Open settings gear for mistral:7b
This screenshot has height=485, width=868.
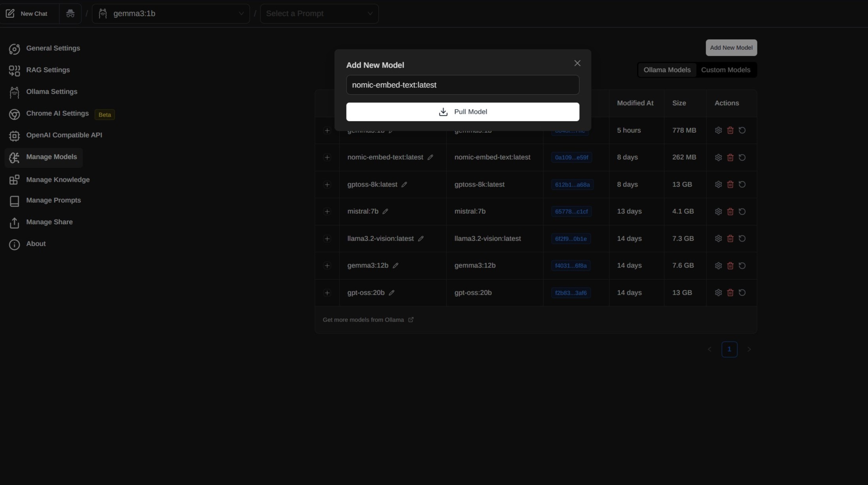718,212
